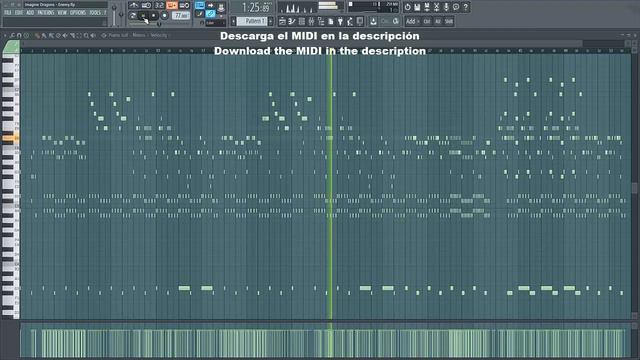Screen dimensions: 640x360
Task: Open the OPTIONS menu
Action: [x=78, y=13]
